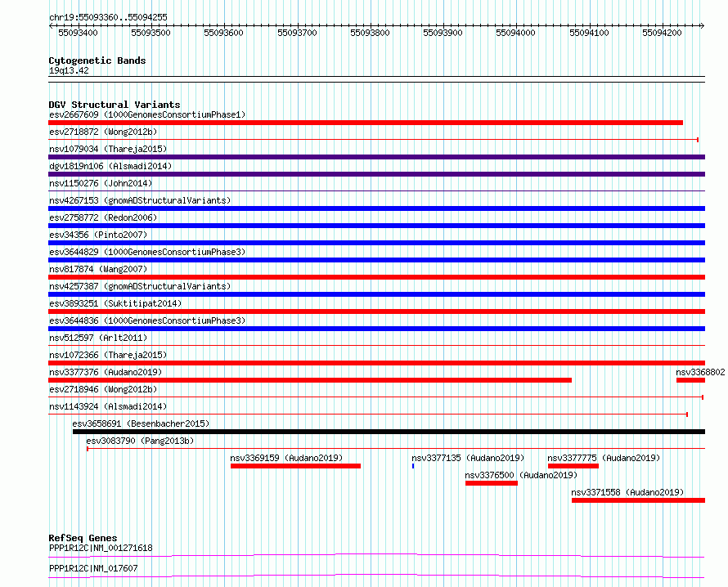The image size is (728, 587).
Task: Select the nsv3369159 (Audano2019) red bar
Action: pos(295,466)
